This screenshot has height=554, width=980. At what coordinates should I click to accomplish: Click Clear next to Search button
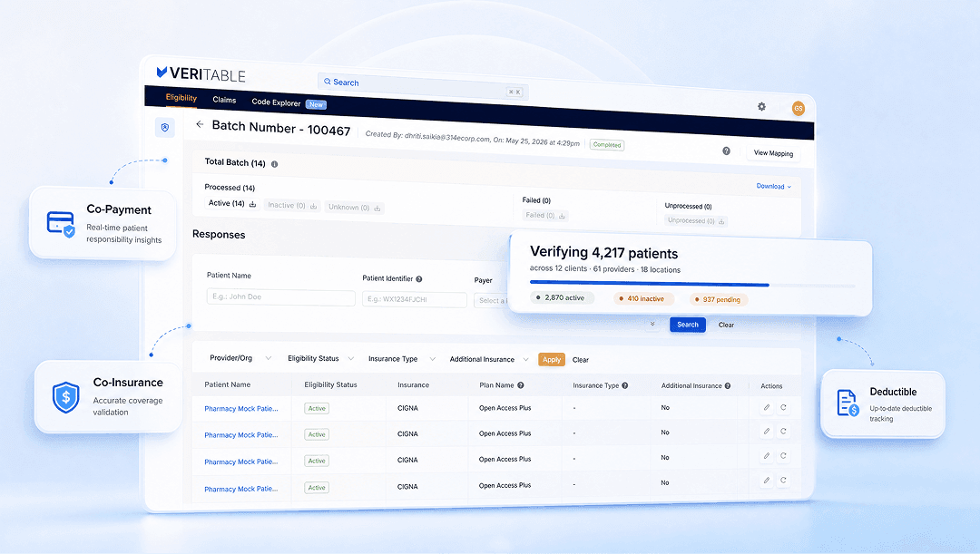point(726,325)
